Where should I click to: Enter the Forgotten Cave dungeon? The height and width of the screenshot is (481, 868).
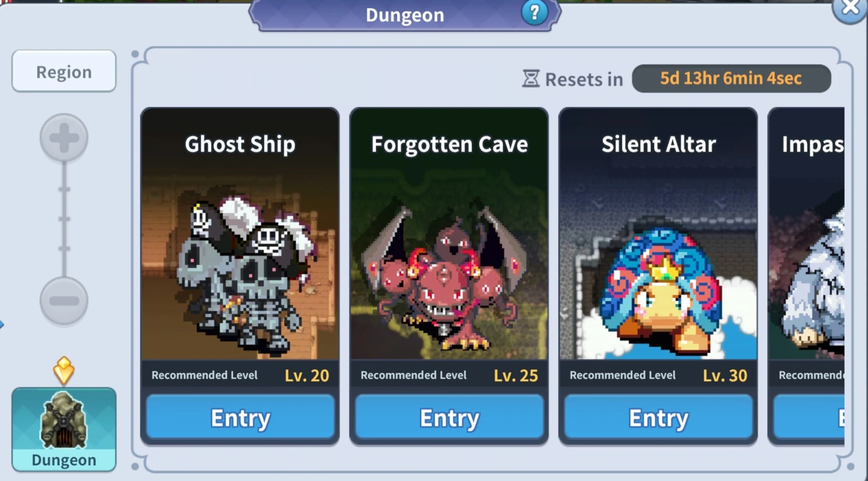[449, 418]
